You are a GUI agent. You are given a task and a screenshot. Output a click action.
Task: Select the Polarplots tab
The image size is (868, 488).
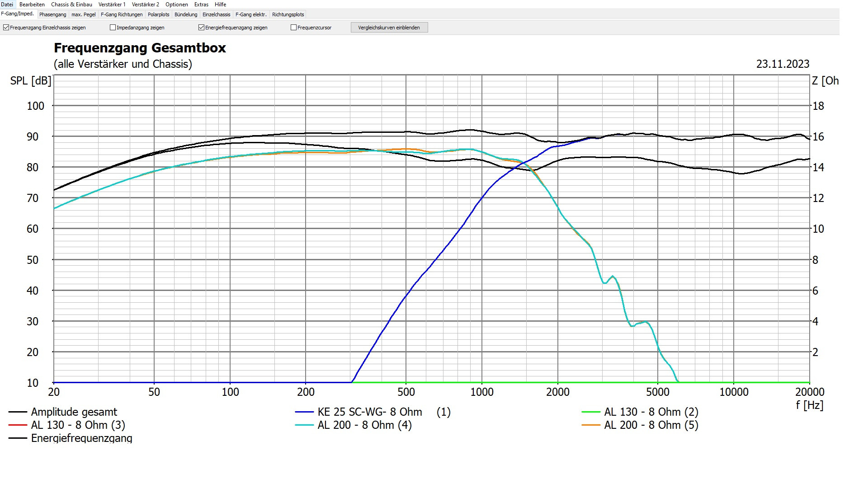[158, 14]
